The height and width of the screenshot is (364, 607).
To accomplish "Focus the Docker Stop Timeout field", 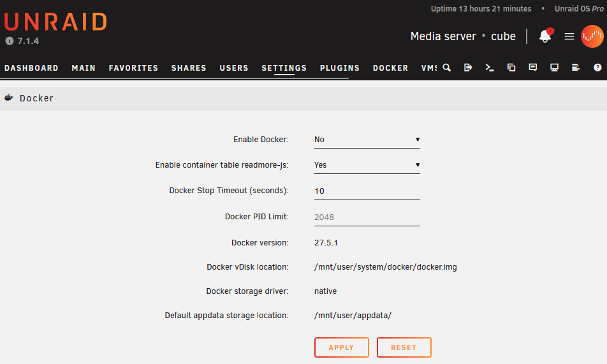I will pyautogui.click(x=367, y=191).
